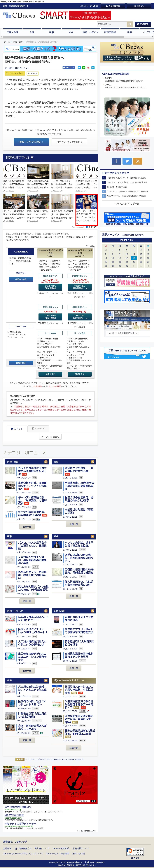Viewport: 154px width, 868px height.
Task: Open the 新商品情報 navigation menu
Action: tap(110, 32)
